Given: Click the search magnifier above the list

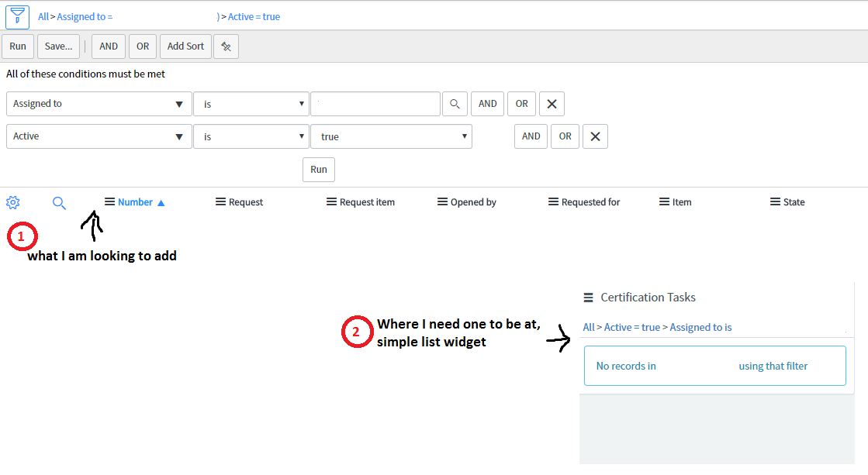Looking at the screenshot, I should click(x=59, y=202).
